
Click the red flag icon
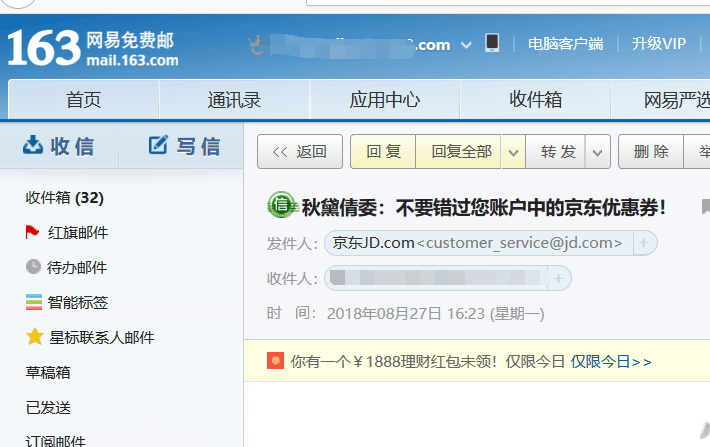pyautogui.click(x=32, y=232)
